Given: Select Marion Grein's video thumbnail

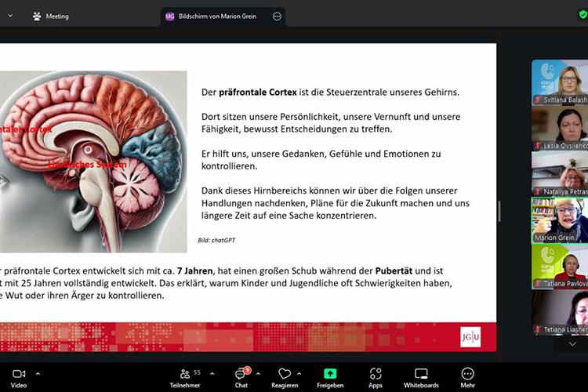Looking at the screenshot, I should pyautogui.click(x=558, y=220).
